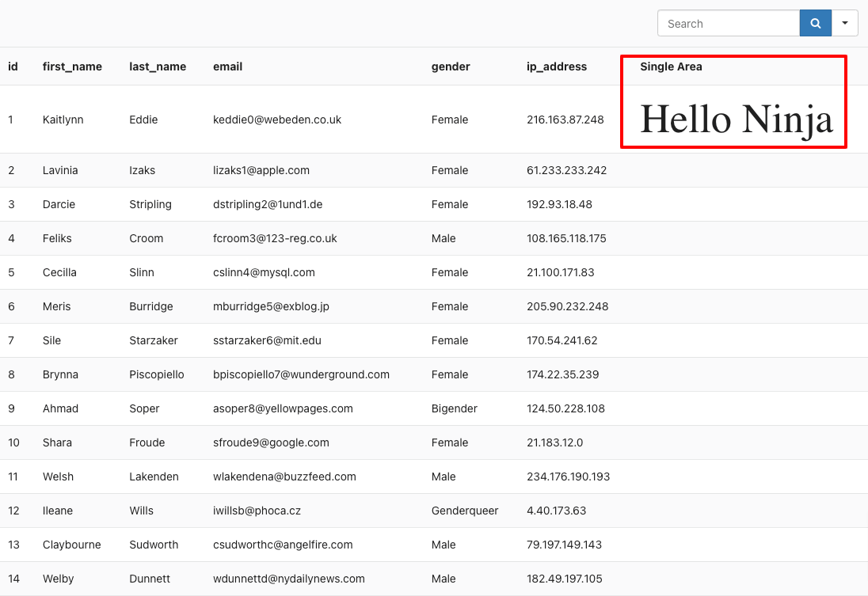Click email lizaks1@apple.com
Image resolution: width=868 pixels, height=596 pixels.
[x=261, y=170]
